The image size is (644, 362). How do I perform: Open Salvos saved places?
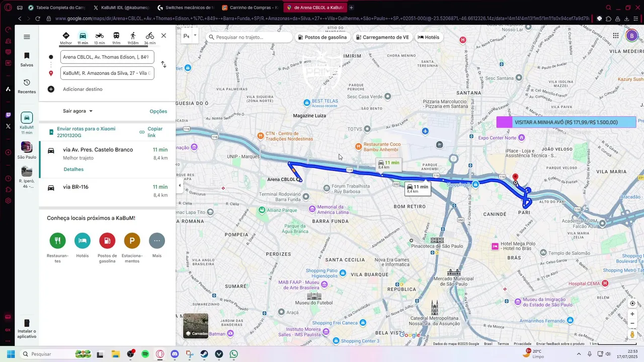point(27,59)
